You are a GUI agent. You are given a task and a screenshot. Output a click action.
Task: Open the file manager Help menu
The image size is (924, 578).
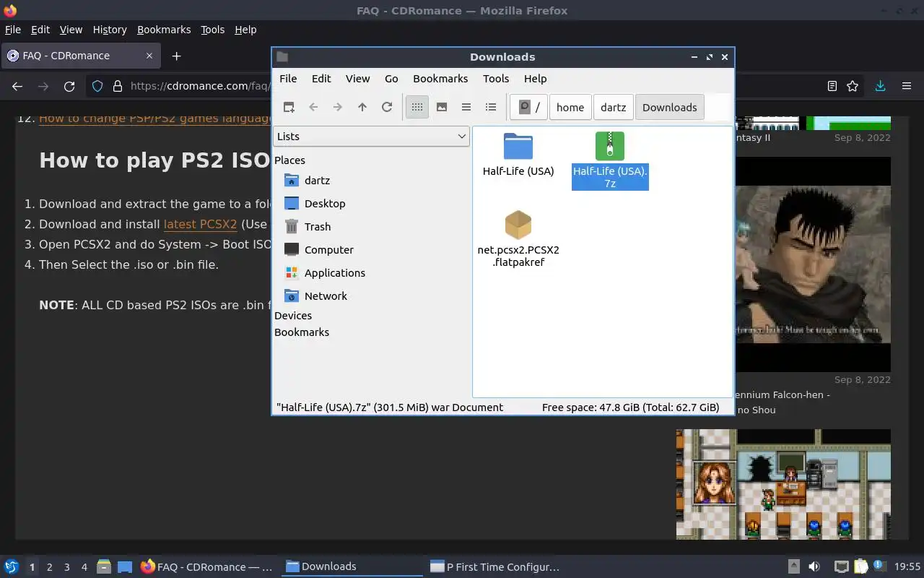coord(535,79)
